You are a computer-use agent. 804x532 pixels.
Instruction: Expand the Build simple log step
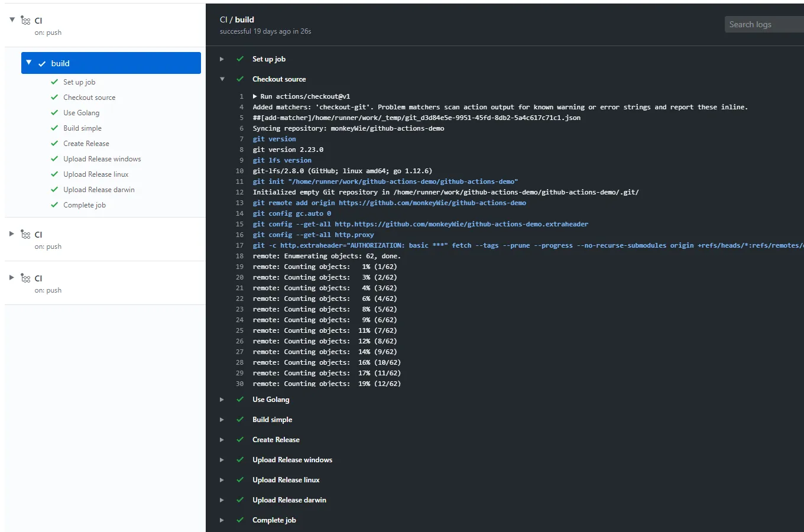222,420
